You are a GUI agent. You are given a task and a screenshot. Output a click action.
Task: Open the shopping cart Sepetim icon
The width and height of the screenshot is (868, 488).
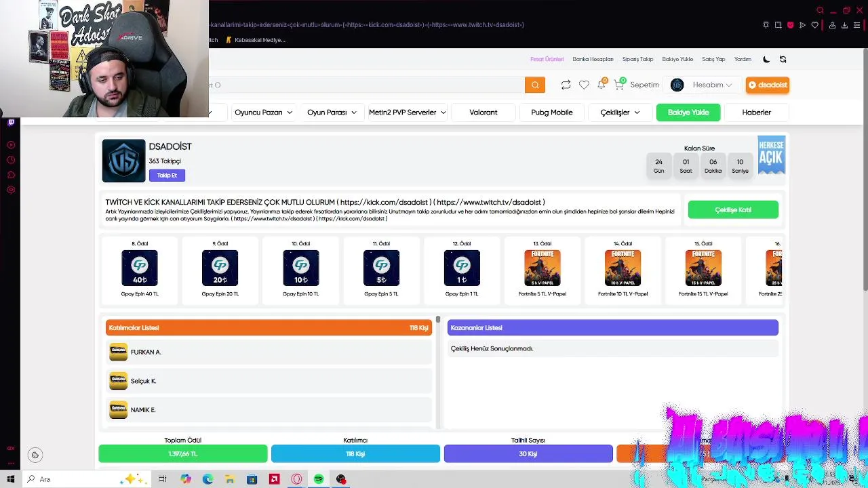point(619,85)
